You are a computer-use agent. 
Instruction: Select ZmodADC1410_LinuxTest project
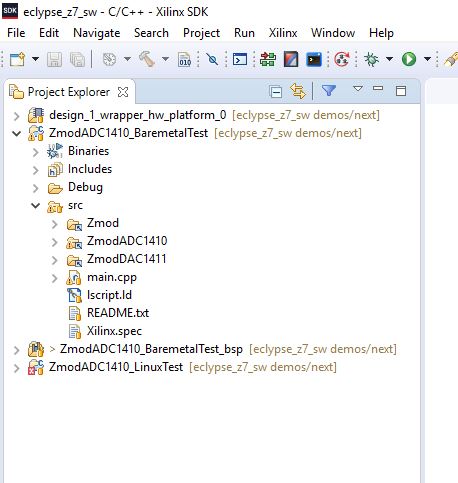(116, 367)
